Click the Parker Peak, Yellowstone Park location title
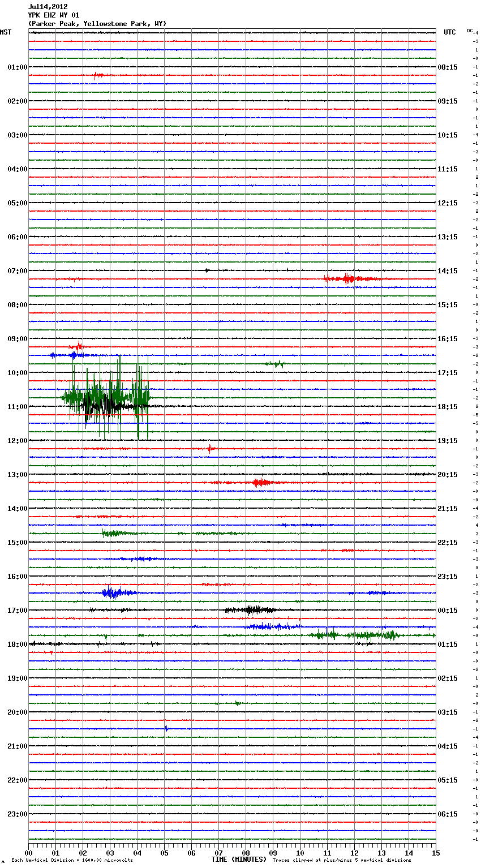The height and width of the screenshot is (868, 481). point(97,24)
